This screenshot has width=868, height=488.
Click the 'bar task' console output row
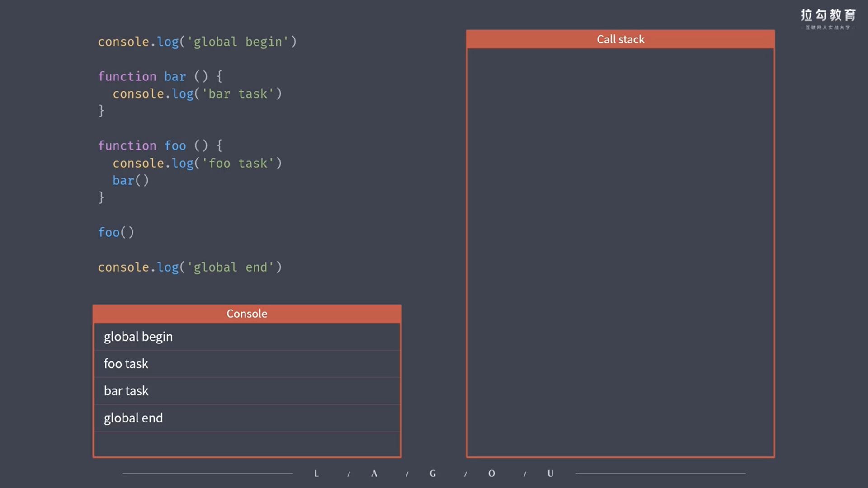(x=247, y=391)
